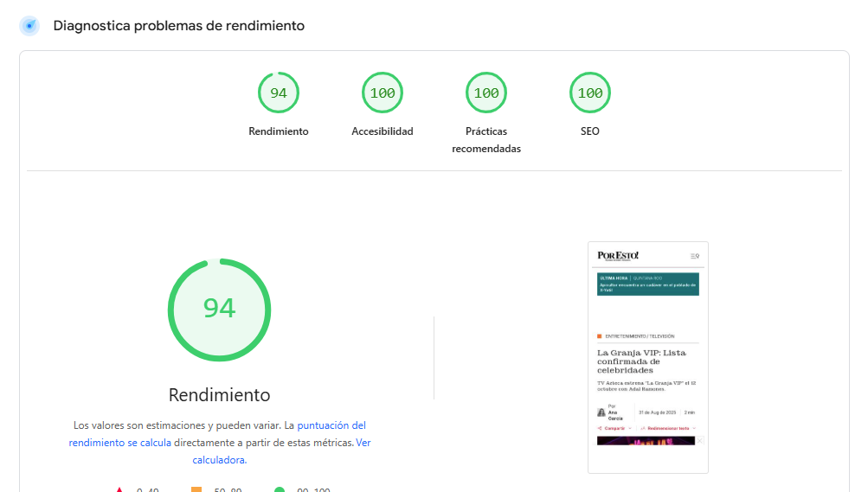Open the PorEsto page screenshot thumbnail

(648, 358)
